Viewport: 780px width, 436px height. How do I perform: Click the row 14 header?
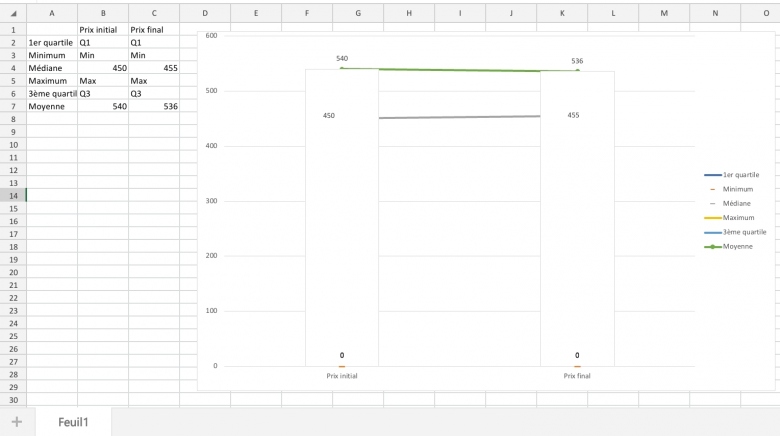coord(13,196)
